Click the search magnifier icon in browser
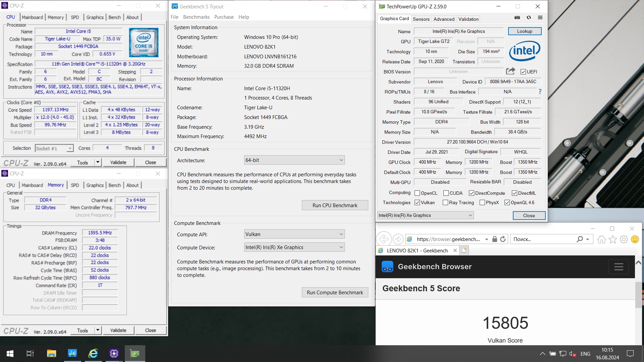 click(580, 239)
